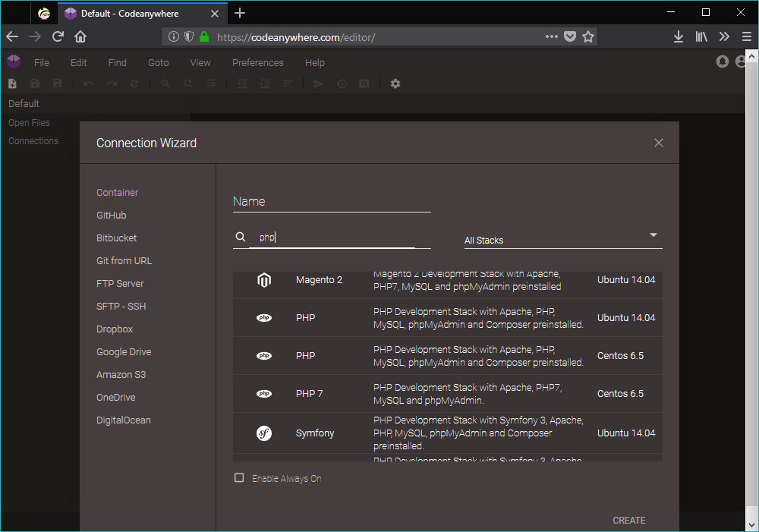The width and height of the screenshot is (759, 532).
Task: Select GitHub in the connection sidebar
Action: point(111,215)
